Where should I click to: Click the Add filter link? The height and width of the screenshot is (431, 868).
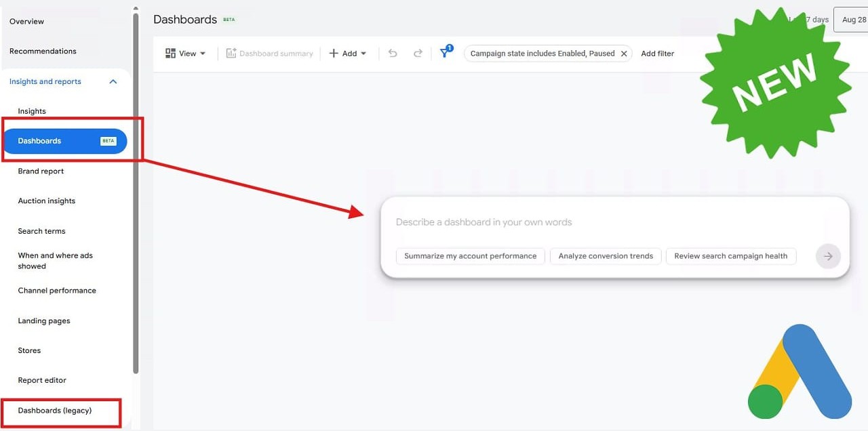point(658,54)
